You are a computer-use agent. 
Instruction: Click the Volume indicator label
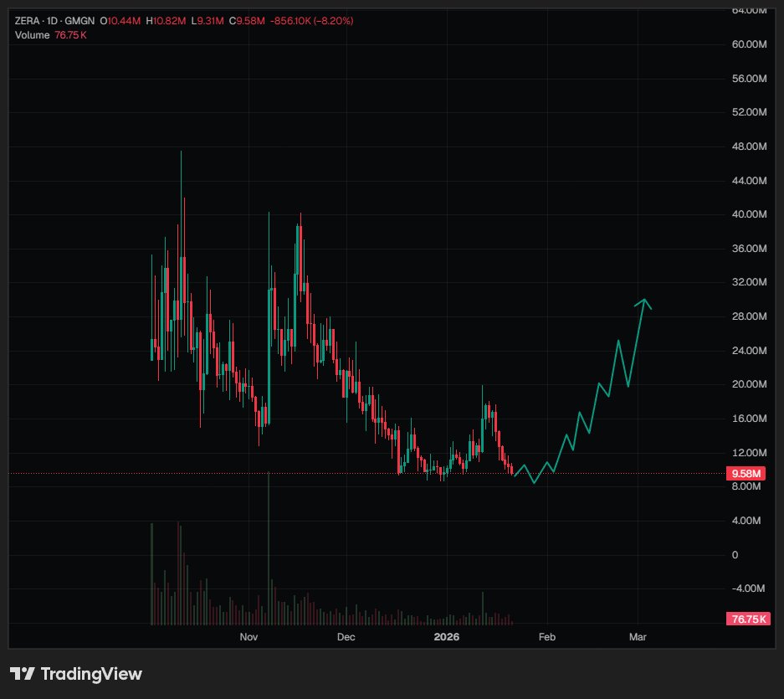coord(32,35)
